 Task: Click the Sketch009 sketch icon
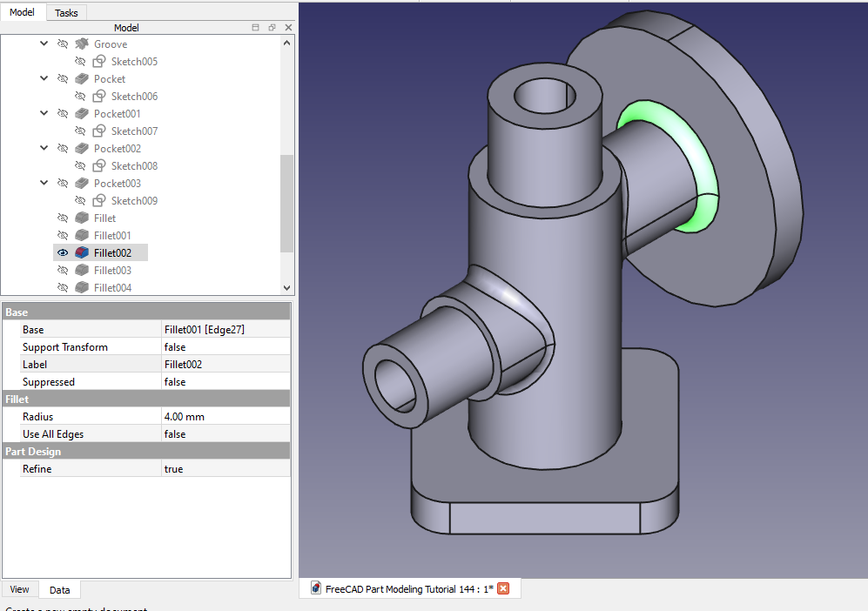pos(100,200)
